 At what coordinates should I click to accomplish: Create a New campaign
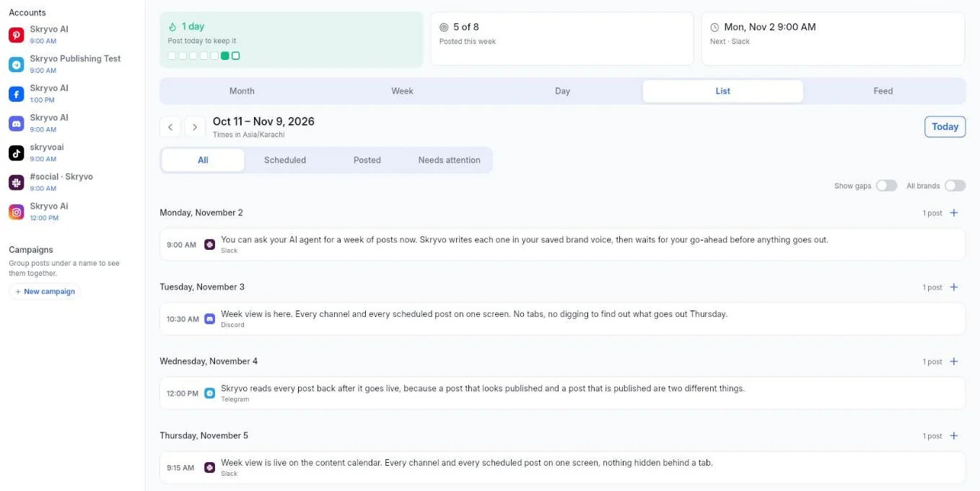44,292
